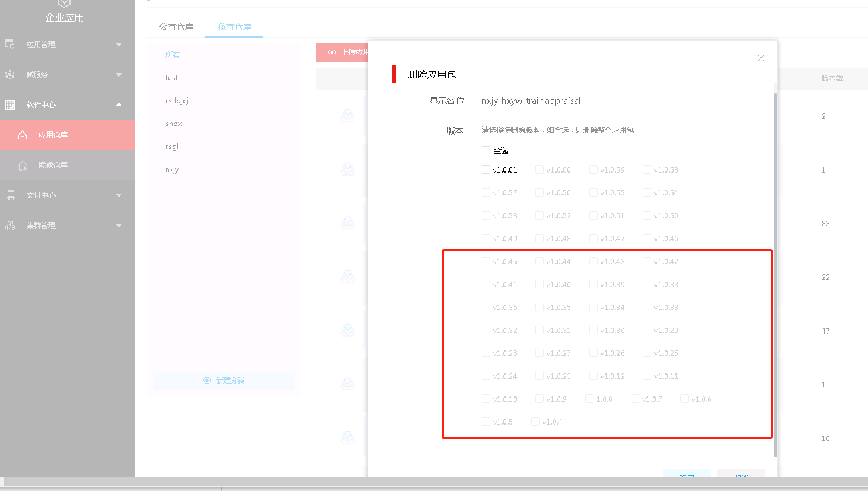Select the test category
This screenshot has width=868, height=491.
click(172, 78)
